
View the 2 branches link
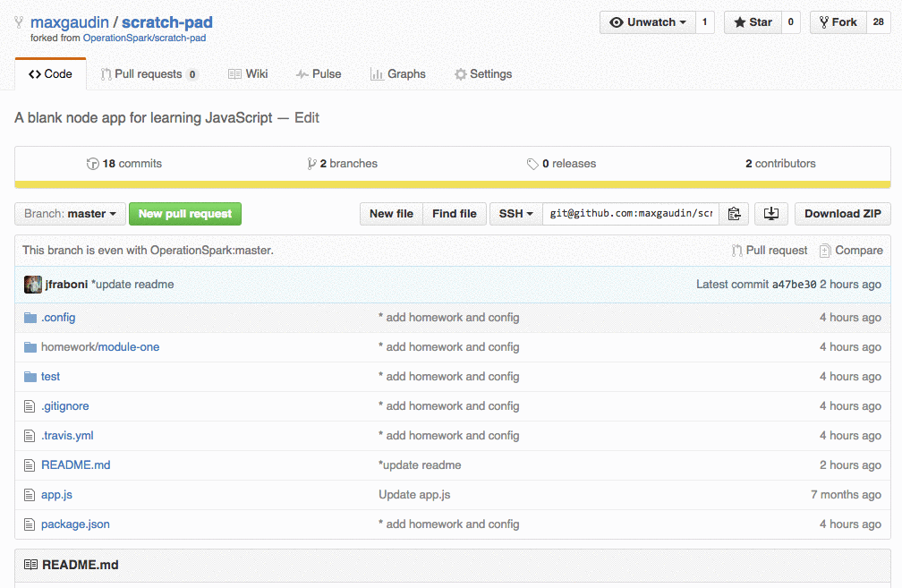click(342, 164)
